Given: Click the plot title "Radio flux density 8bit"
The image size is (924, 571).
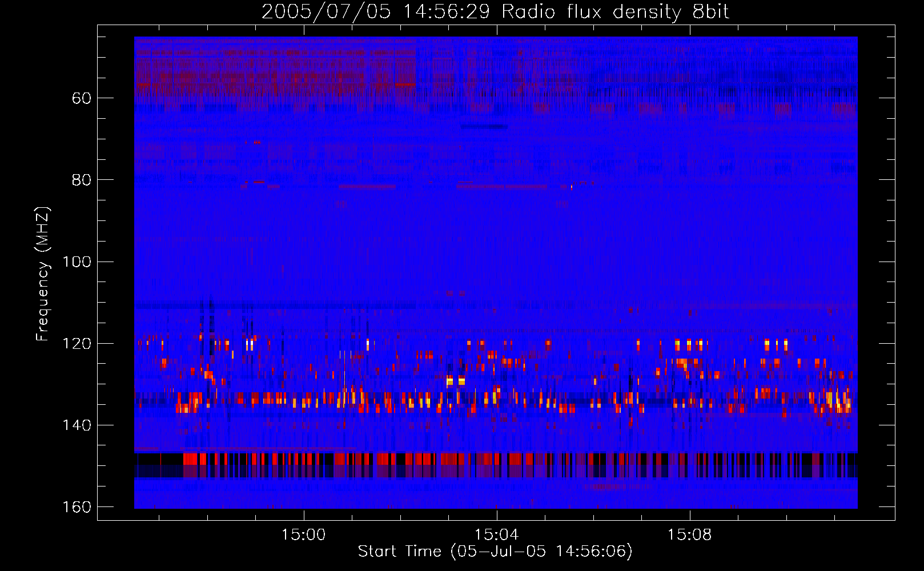Looking at the screenshot, I should [616, 12].
